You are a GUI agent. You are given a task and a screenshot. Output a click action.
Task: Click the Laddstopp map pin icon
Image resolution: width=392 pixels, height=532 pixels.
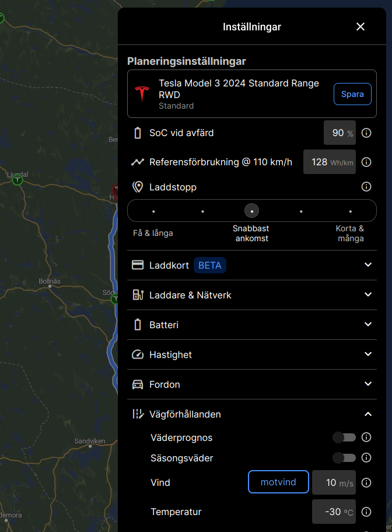click(x=138, y=187)
